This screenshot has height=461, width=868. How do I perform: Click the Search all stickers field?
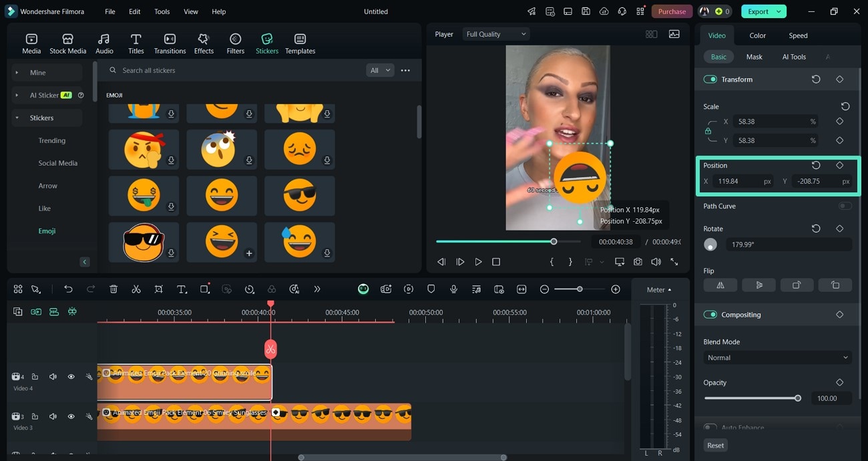[234, 70]
